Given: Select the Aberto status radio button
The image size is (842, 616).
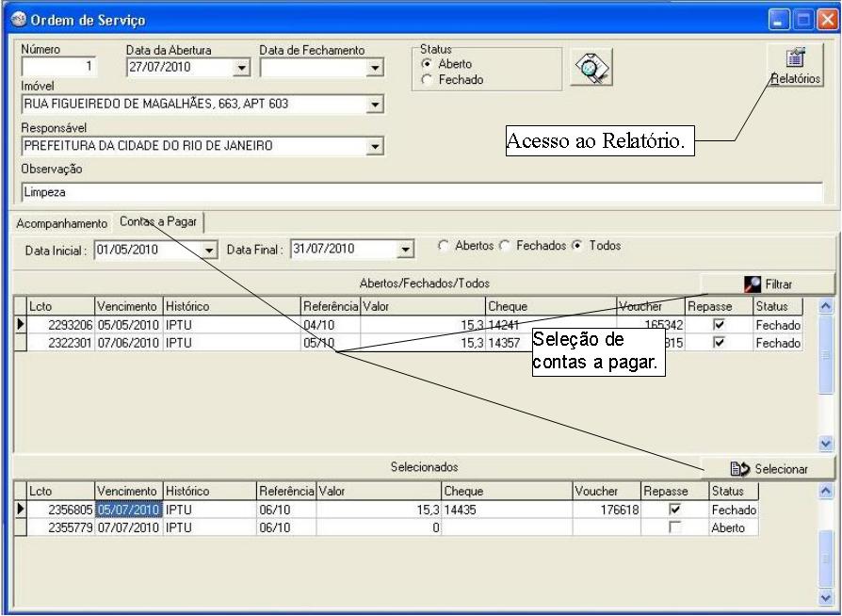Looking at the screenshot, I should click(427, 64).
